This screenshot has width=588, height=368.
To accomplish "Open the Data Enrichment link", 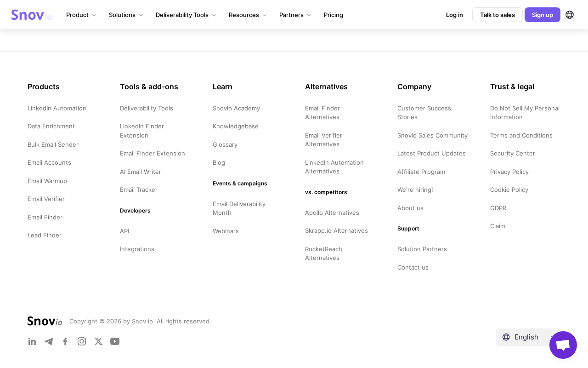I will click(x=51, y=126).
